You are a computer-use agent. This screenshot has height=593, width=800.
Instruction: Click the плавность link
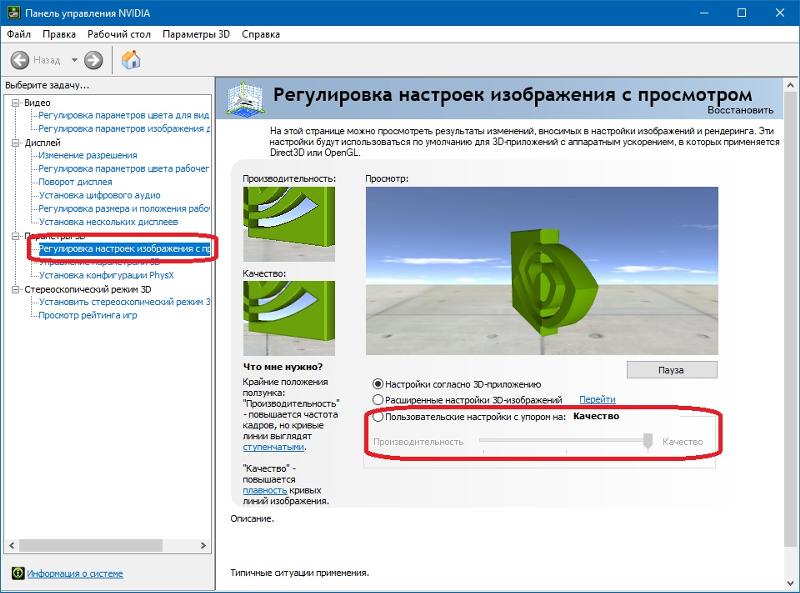(x=265, y=490)
